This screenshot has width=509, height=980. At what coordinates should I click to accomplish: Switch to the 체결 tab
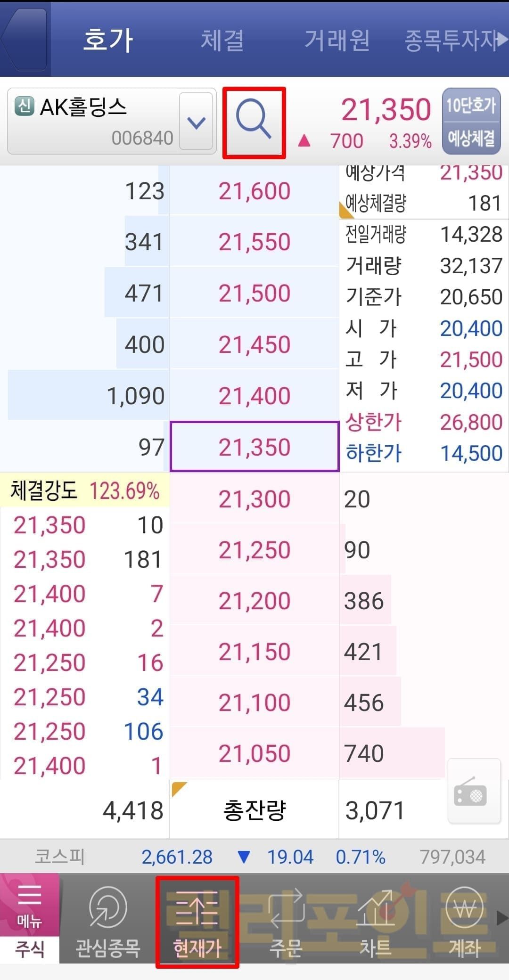(x=222, y=40)
